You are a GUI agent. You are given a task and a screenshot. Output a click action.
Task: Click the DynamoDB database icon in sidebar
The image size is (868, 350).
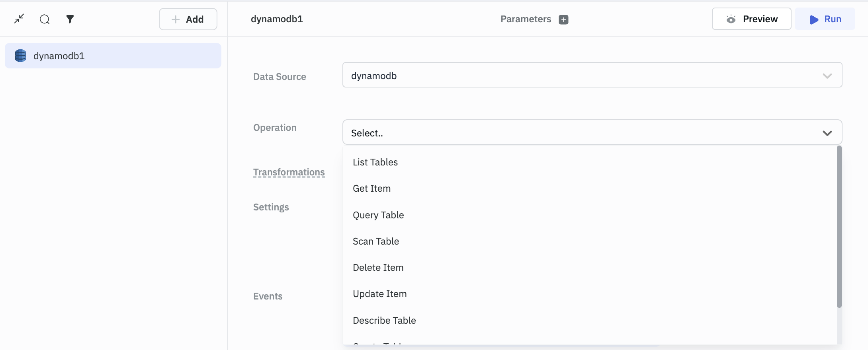coord(20,56)
